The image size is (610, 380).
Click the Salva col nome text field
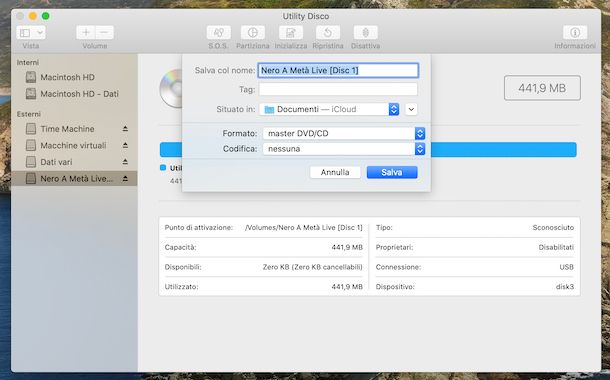point(338,70)
